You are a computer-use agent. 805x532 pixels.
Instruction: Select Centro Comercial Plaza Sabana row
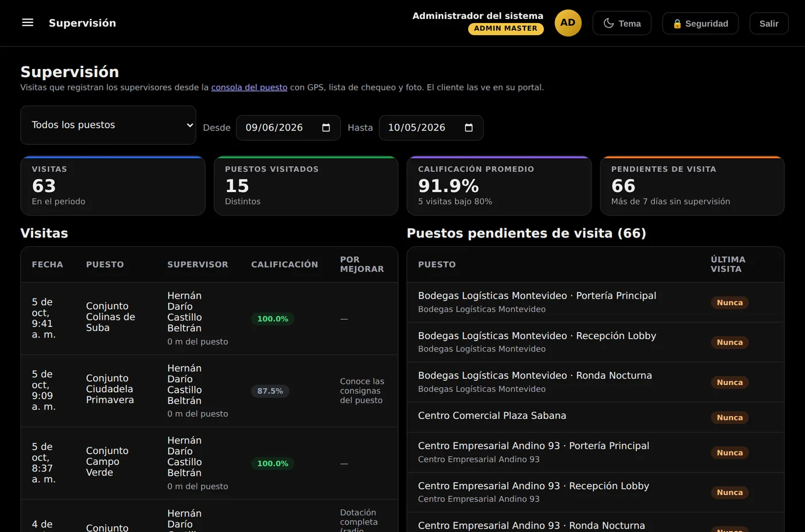tap(596, 418)
